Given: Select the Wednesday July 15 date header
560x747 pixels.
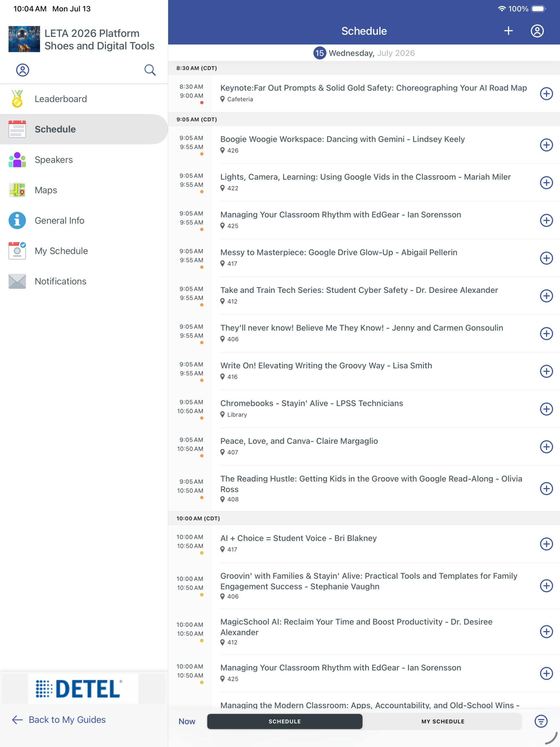Looking at the screenshot, I should (x=364, y=53).
